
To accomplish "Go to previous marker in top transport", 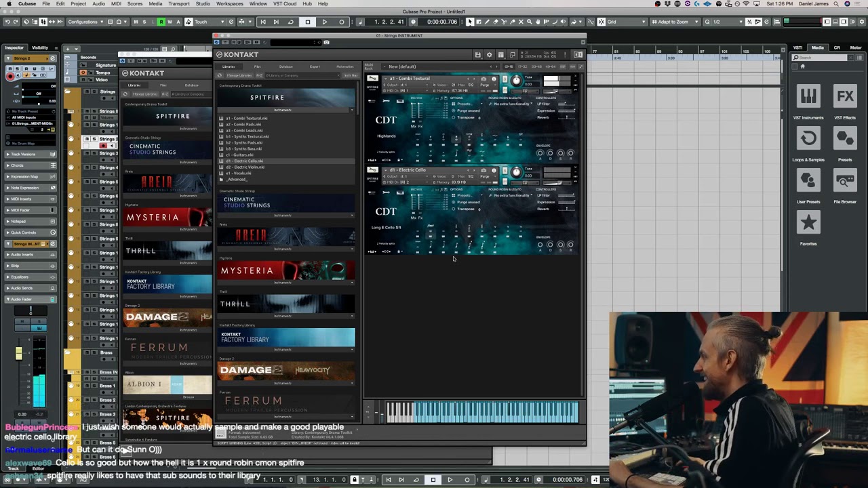I will click(263, 22).
